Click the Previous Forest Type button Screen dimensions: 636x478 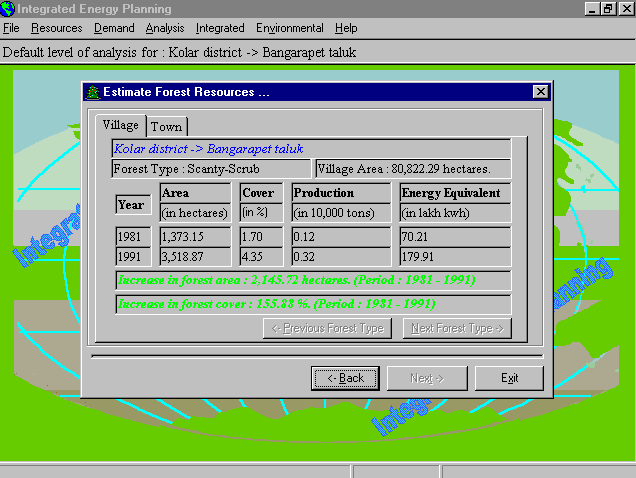click(x=327, y=328)
